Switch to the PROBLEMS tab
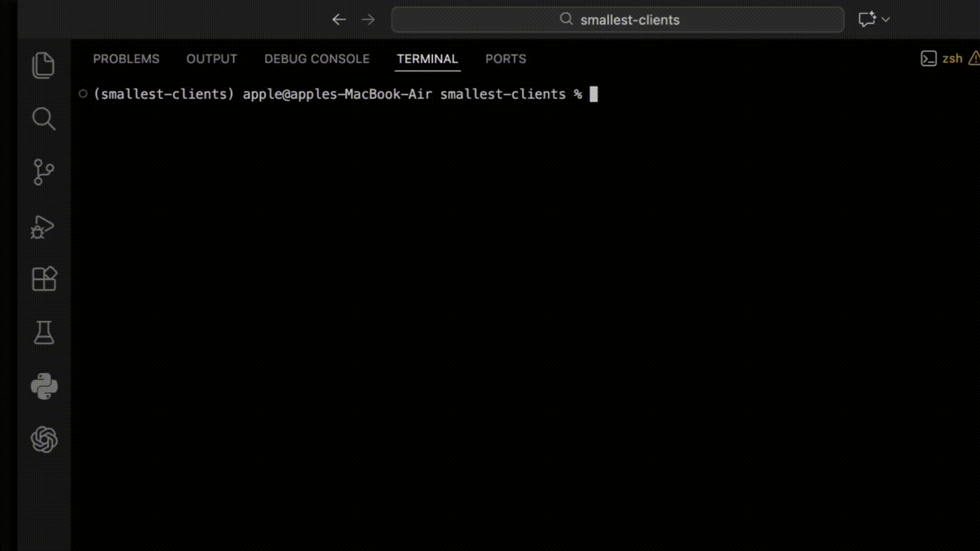Viewport: 980px width, 551px height. [x=126, y=59]
